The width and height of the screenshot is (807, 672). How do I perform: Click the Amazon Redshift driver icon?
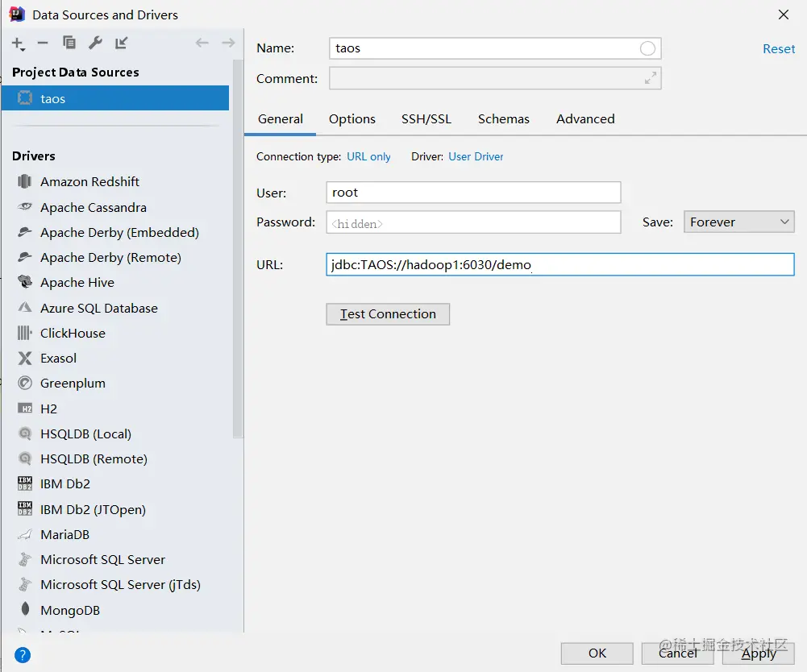tap(25, 181)
